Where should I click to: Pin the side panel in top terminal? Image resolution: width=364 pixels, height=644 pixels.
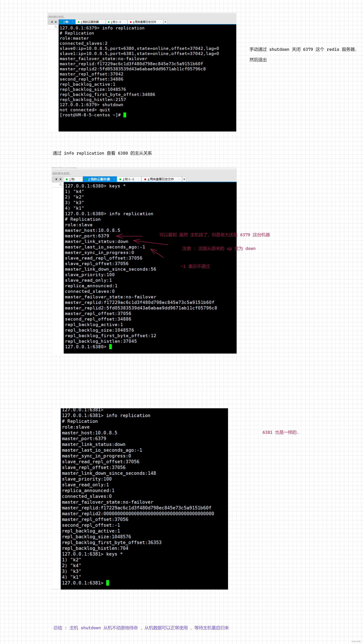52,22
